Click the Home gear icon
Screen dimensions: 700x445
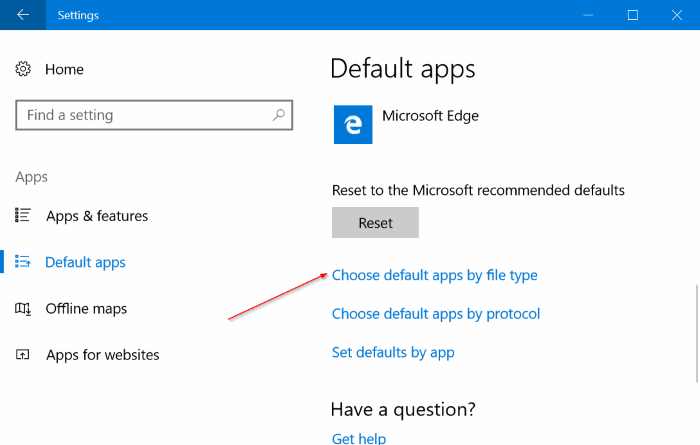click(23, 69)
